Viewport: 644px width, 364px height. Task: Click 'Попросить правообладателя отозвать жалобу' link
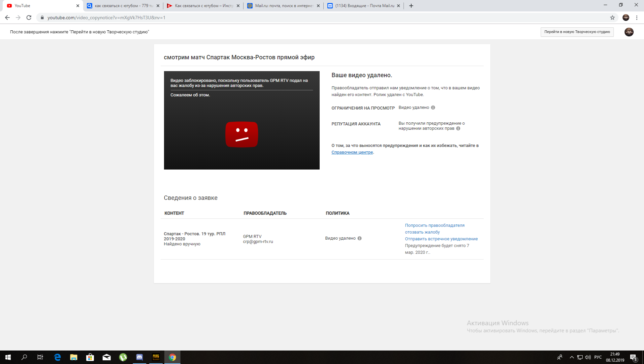tap(434, 229)
